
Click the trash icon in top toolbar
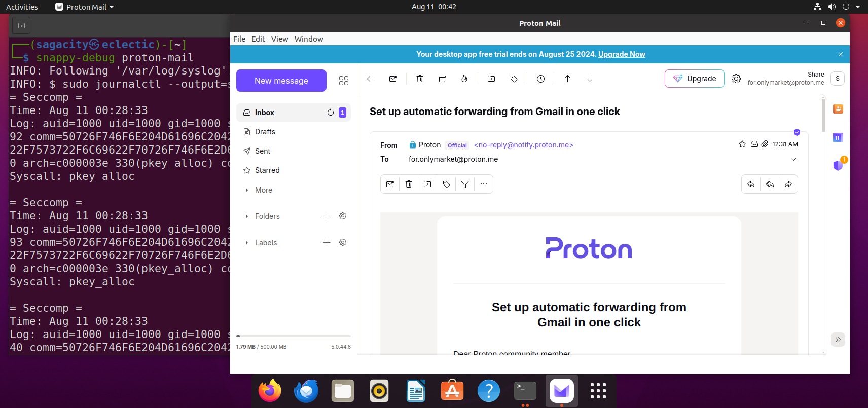(420, 79)
